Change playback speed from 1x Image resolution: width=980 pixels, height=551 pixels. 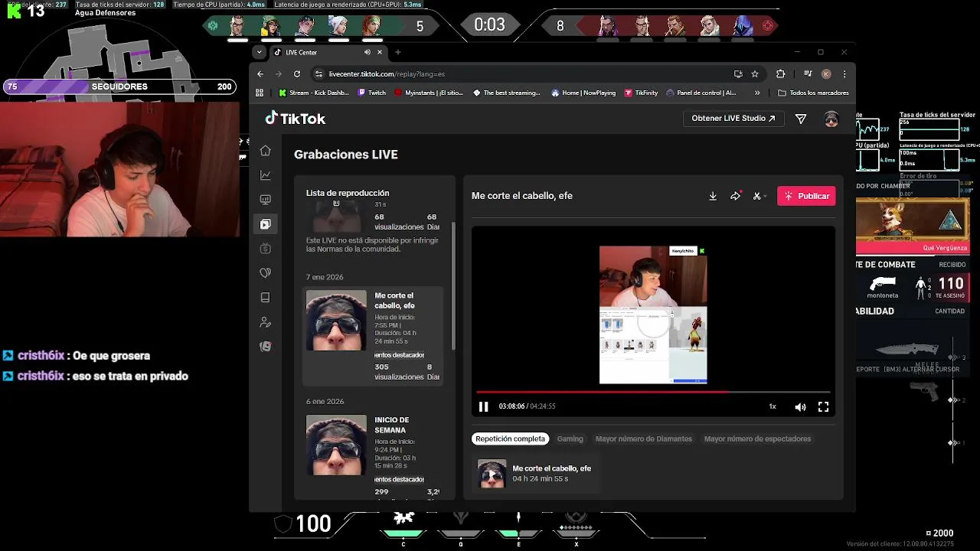click(773, 407)
